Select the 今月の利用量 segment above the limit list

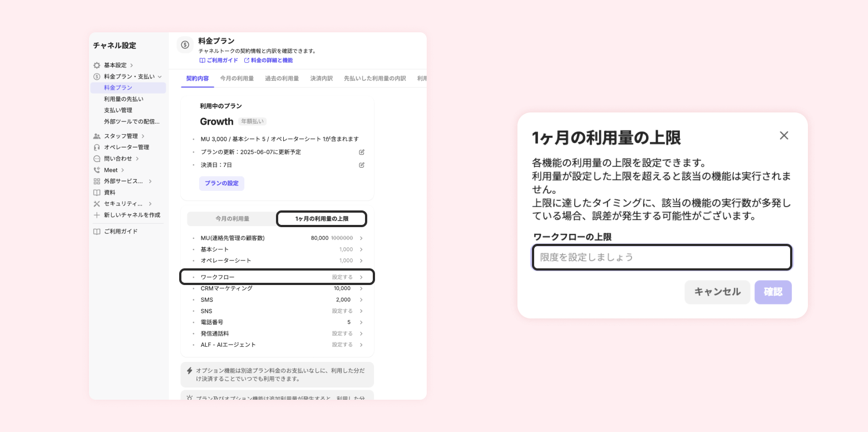[233, 219]
